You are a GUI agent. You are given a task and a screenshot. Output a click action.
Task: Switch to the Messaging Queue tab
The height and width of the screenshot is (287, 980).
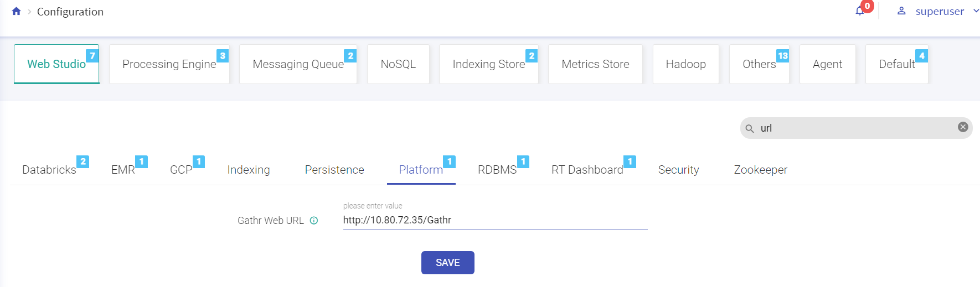(x=298, y=64)
